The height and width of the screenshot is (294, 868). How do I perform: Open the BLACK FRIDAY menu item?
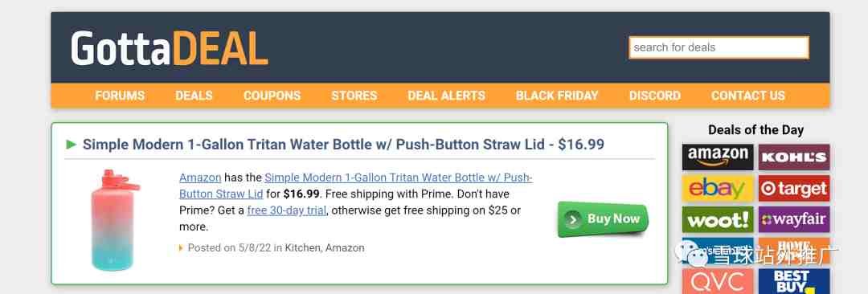tap(557, 96)
